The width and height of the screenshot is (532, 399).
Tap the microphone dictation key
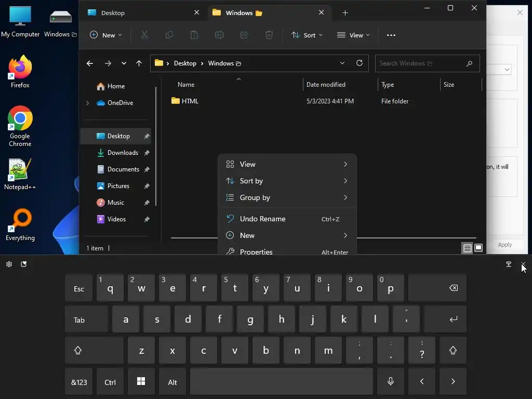click(x=391, y=382)
